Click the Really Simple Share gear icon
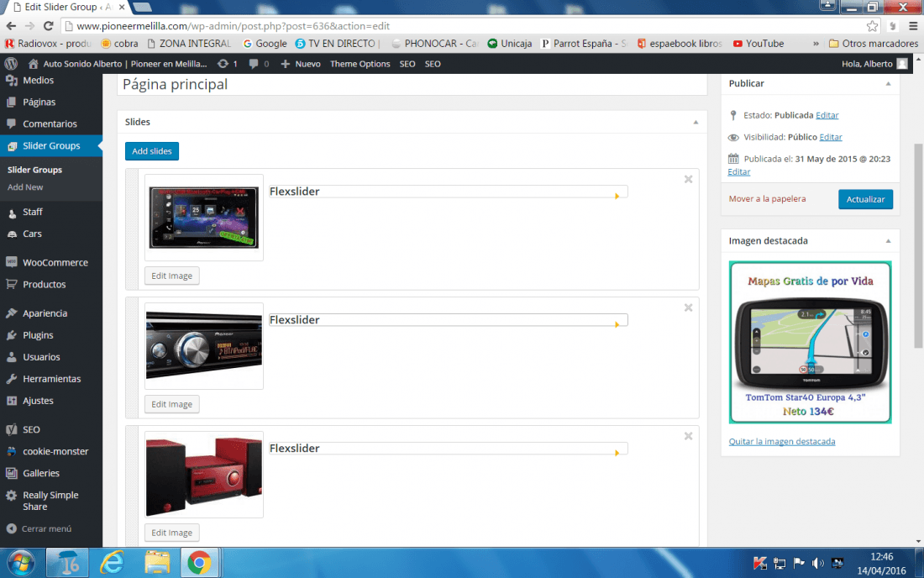The height and width of the screenshot is (578, 924). pyautogui.click(x=11, y=496)
